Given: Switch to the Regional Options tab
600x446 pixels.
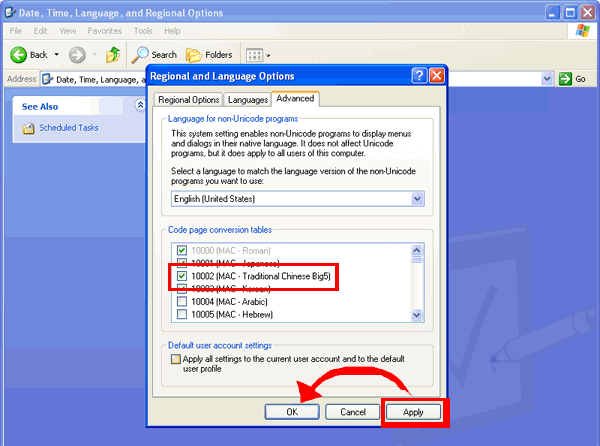Looking at the screenshot, I should click(189, 100).
